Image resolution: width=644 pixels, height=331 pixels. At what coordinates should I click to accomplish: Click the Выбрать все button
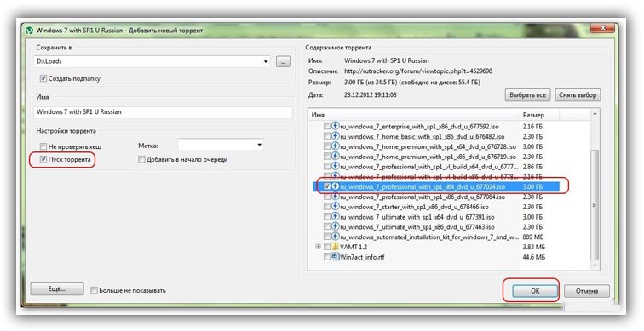tap(527, 94)
